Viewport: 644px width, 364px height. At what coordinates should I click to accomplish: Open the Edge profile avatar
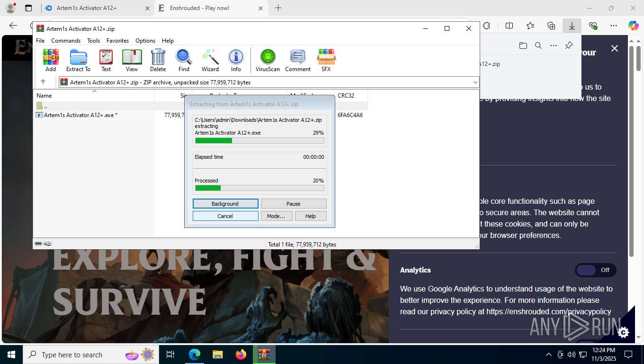coord(10,8)
